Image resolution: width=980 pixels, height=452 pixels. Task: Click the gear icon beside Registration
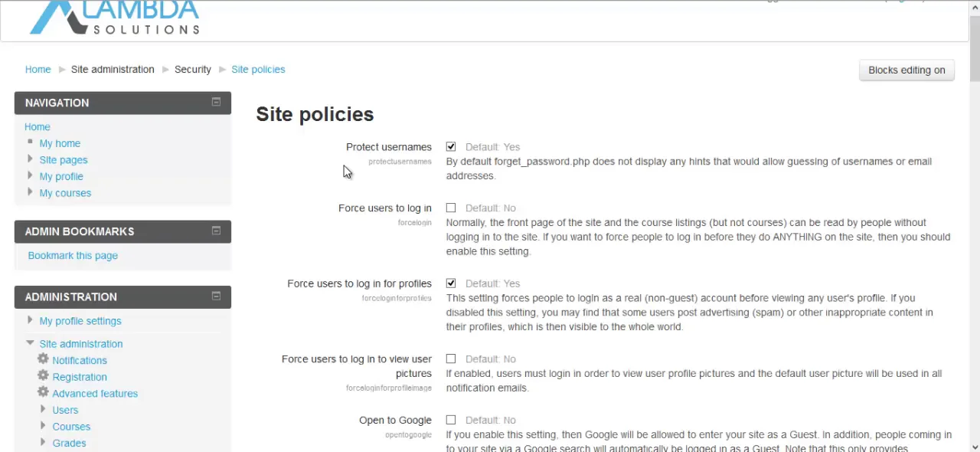click(x=43, y=376)
